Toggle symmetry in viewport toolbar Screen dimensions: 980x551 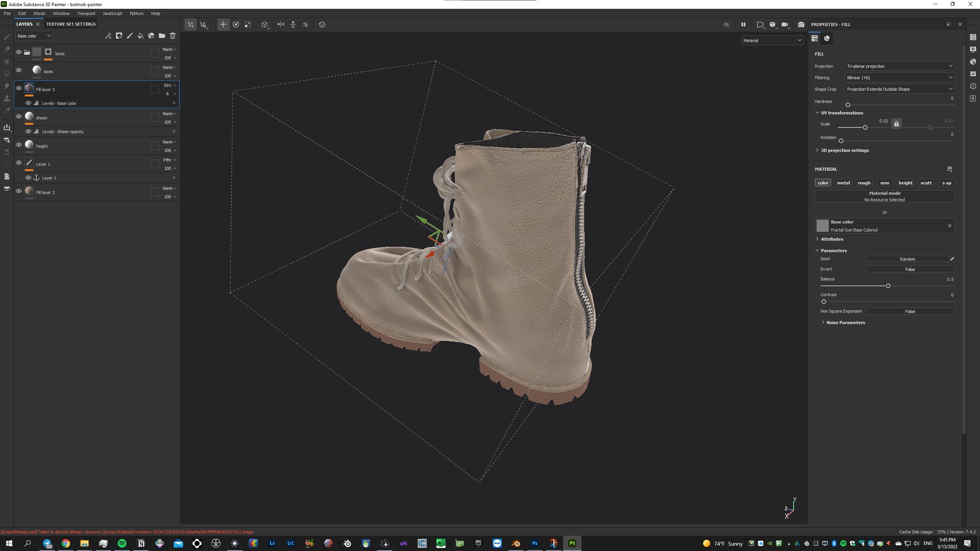click(x=281, y=24)
